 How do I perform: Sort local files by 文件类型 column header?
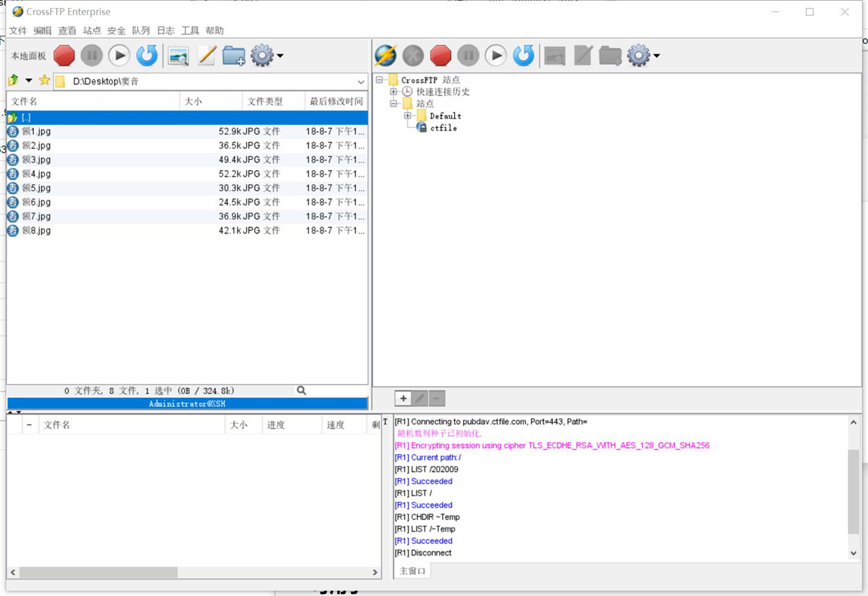[x=273, y=101]
